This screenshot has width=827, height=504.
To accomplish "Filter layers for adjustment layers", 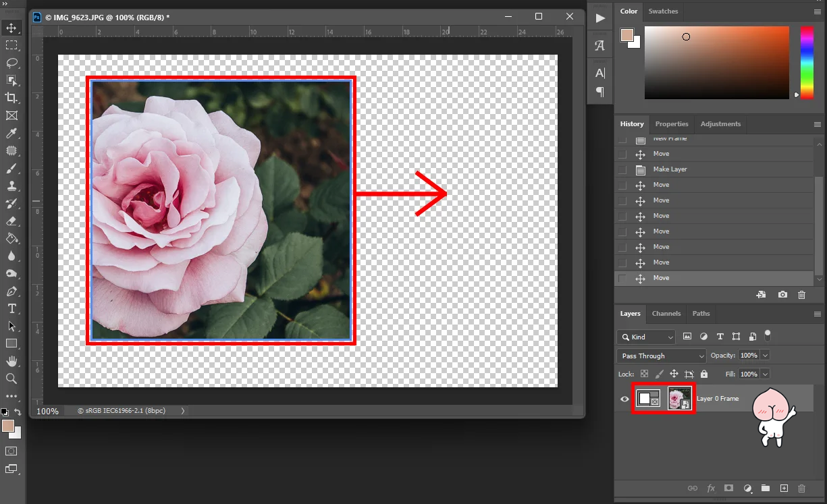I will (704, 336).
